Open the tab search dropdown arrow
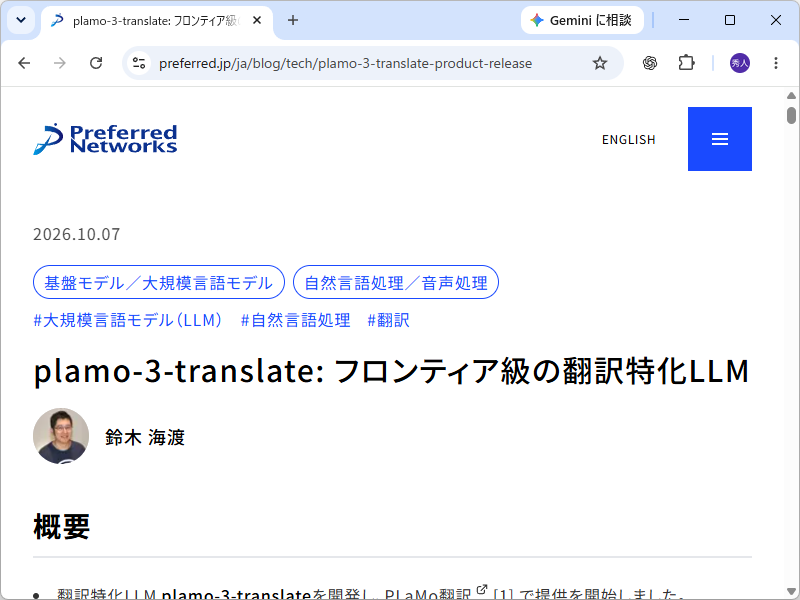Image resolution: width=800 pixels, height=600 pixels. tap(21, 20)
